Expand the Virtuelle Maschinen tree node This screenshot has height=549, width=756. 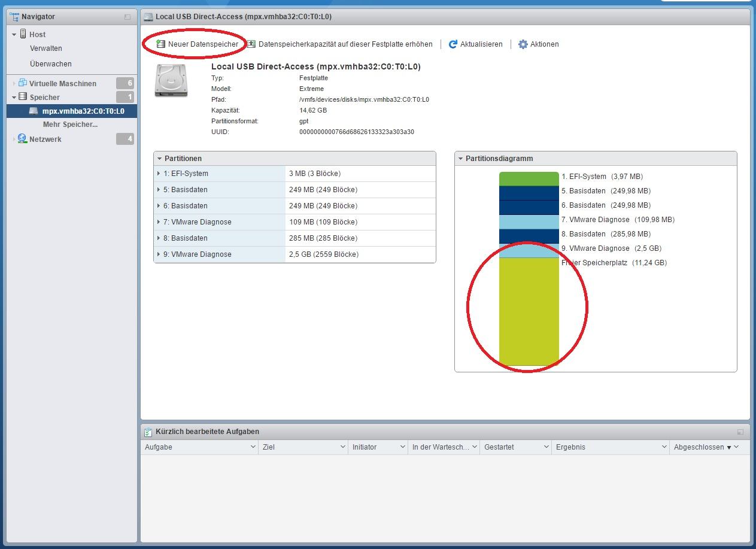coord(14,84)
